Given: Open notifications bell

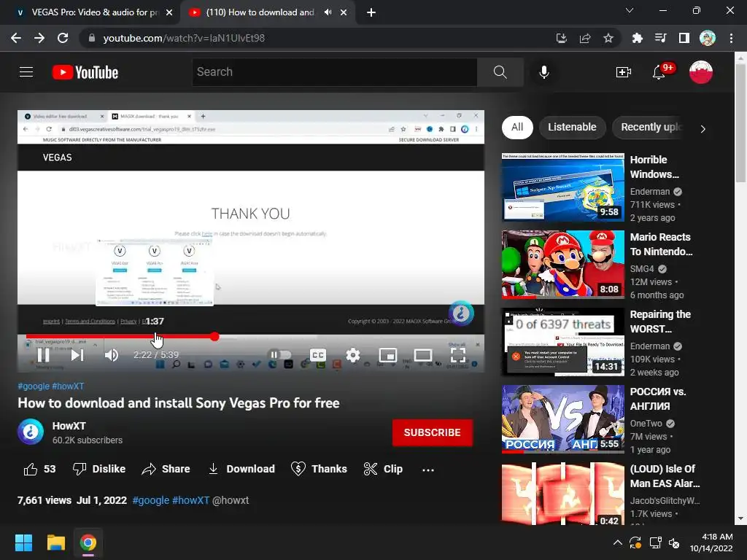Looking at the screenshot, I should pyautogui.click(x=659, y=72).
